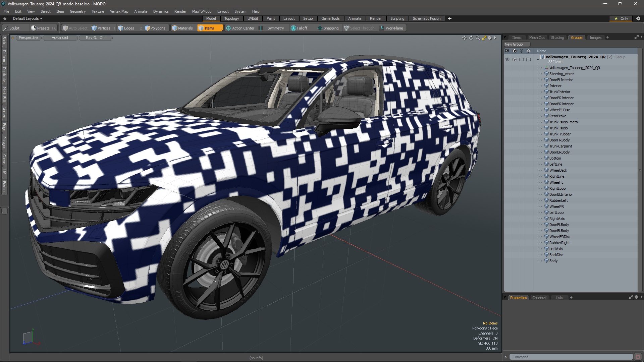Screen dimensions: 644x362
Task: Activate Polygons selection mode
Action: coord(155,28)
